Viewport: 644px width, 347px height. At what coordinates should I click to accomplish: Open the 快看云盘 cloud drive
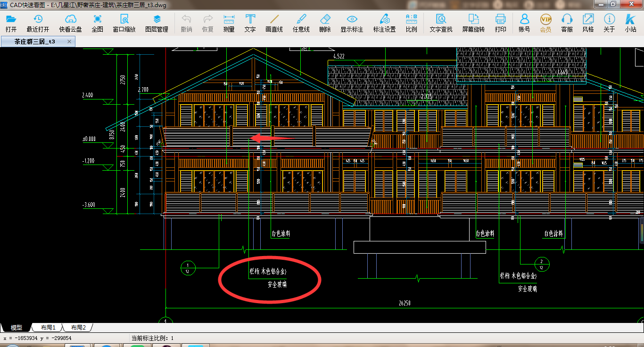[71, 23]
